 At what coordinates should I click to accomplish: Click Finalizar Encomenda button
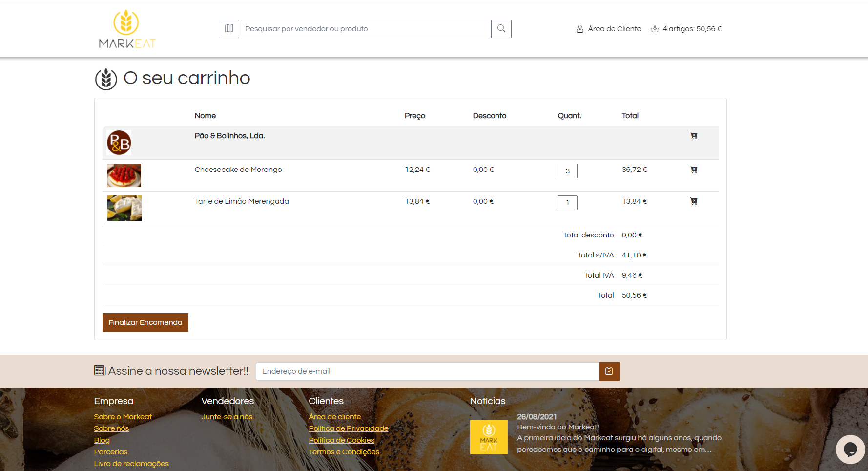(x=145, y=322)
